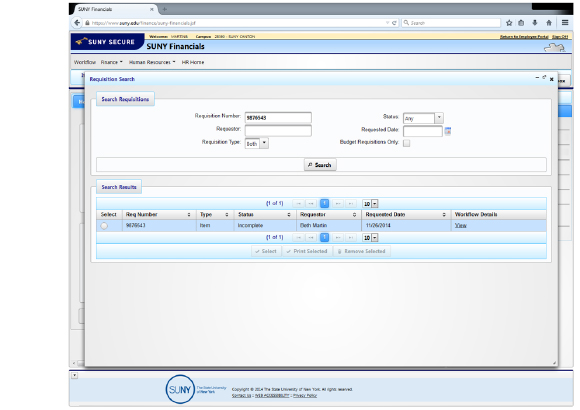The height and width of the screenshot is (410, 580).
Task: Click page 1 in top paginator
Action: pos(324,204)
